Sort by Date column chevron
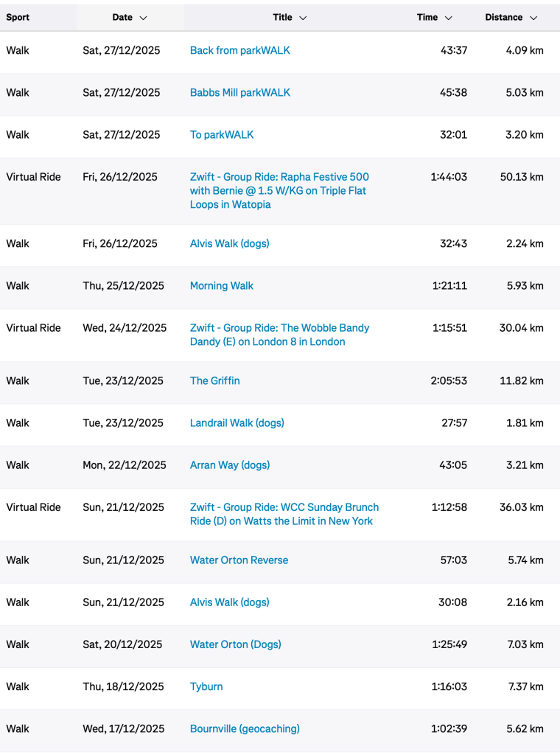The width and height of the screenshot is (560, 755). (x=143, y=18)
